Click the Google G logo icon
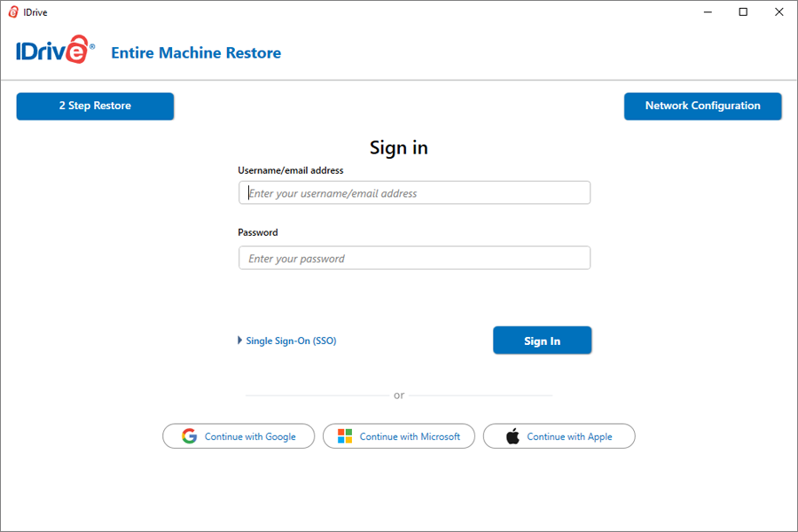This screenshot has width=798, height=532. (x=190, y=436)
